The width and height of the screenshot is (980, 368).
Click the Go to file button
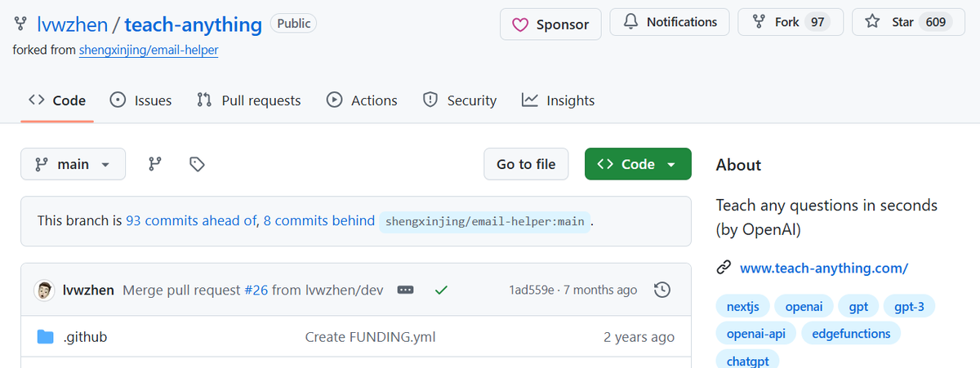[x=526, y=164]
